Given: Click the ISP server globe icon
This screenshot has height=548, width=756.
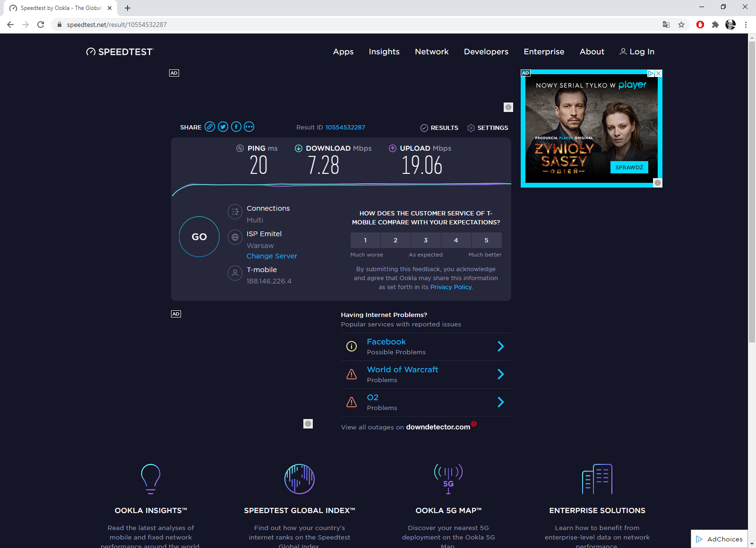Looking at the screenshot, I should pyautogui.click(x=235, y=237).
